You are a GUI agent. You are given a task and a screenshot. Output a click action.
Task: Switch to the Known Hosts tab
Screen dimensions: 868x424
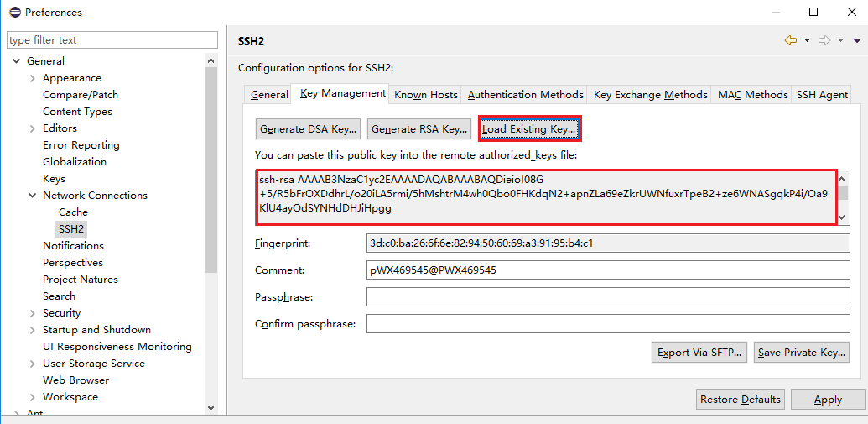pyautogui.click(x=426, y=95)
